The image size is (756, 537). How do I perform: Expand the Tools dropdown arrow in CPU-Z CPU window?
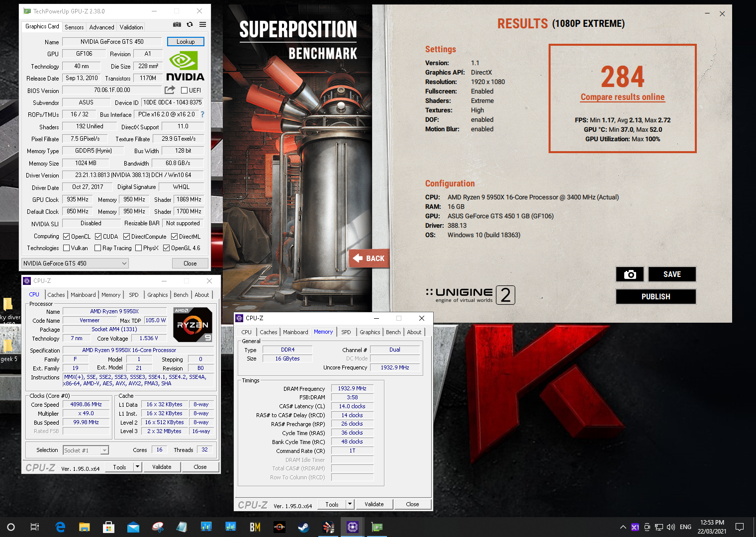(138, 467)
